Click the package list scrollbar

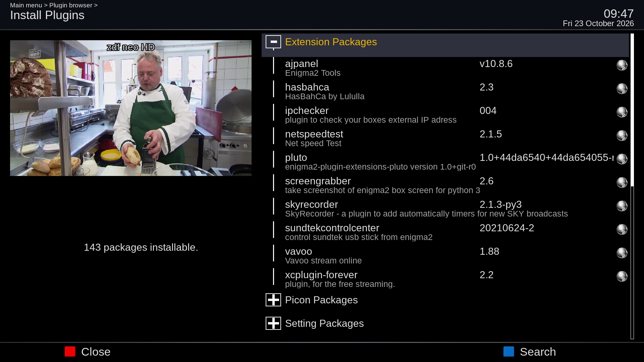[632, 186]
